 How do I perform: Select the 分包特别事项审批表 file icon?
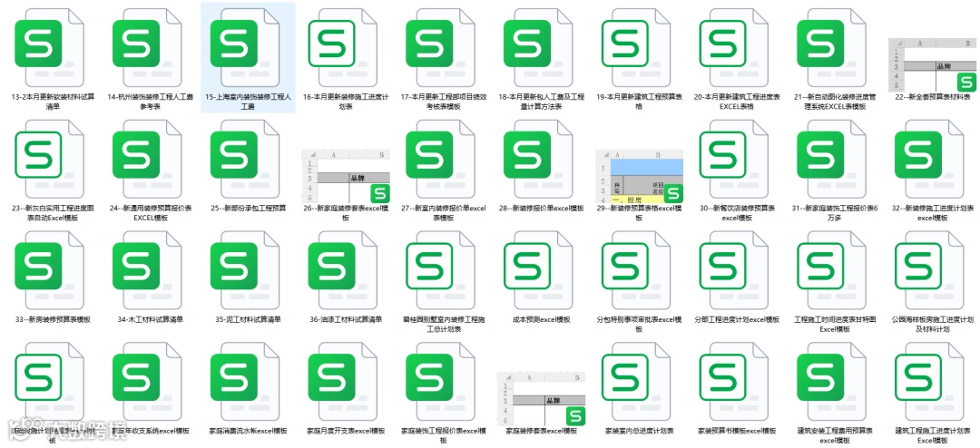point(637,269)
